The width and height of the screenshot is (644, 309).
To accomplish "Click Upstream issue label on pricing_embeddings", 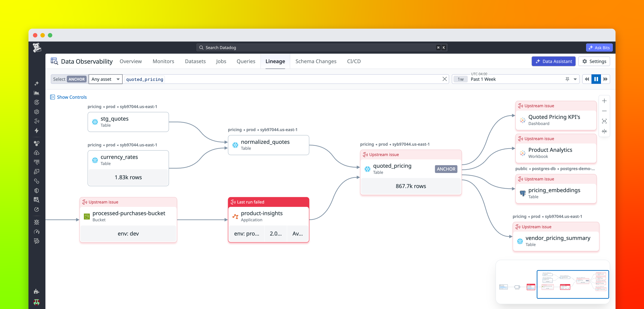I will [539, 179].
